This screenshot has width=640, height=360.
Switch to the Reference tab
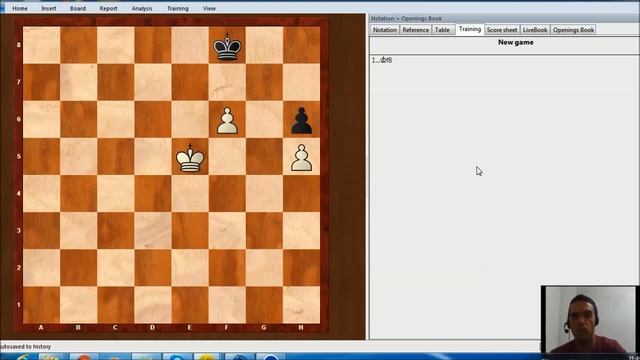pyautogui.click(x=416, y=30)
